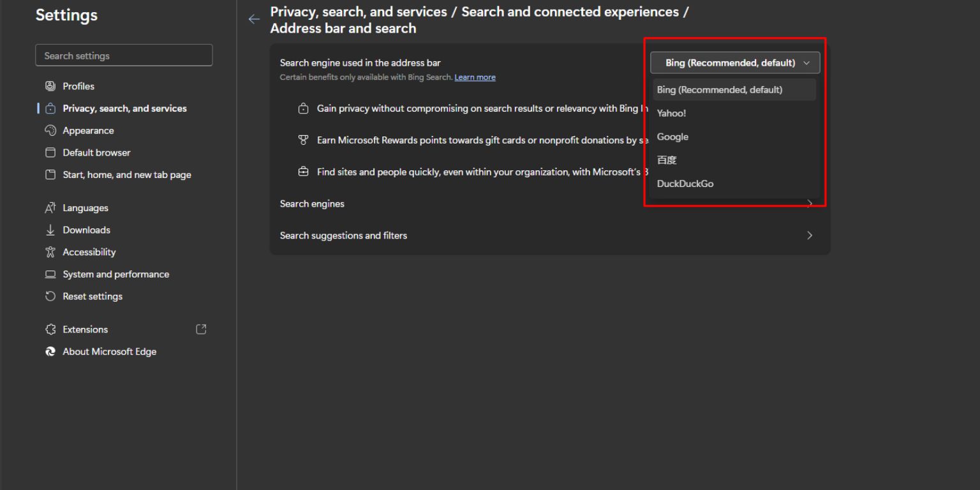Click the Accessibility figure icon
980x490 pixels.
50,252
